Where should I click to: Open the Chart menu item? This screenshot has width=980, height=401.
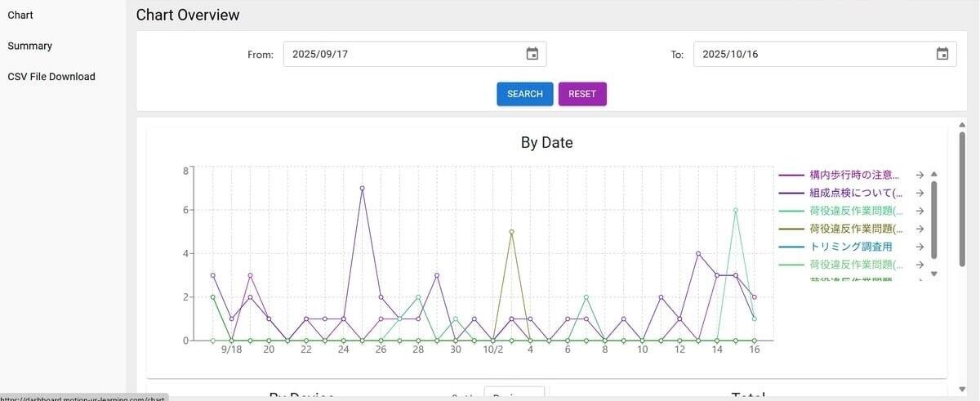(x=20, y=16)
